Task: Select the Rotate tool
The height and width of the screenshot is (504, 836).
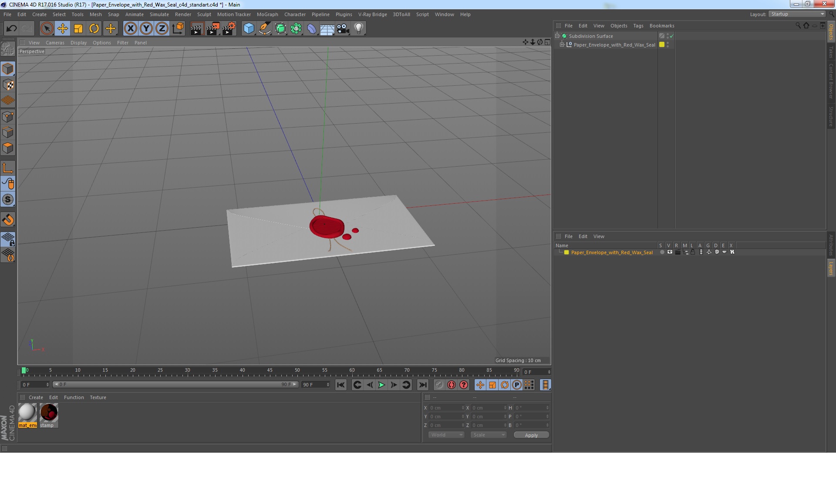Action: 94,29
